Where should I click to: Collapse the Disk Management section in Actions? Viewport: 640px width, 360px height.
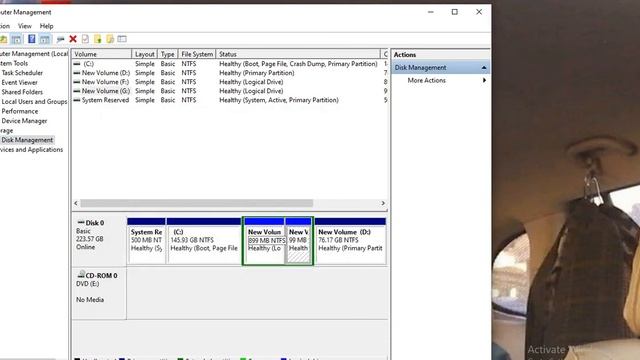click(484, 67)
